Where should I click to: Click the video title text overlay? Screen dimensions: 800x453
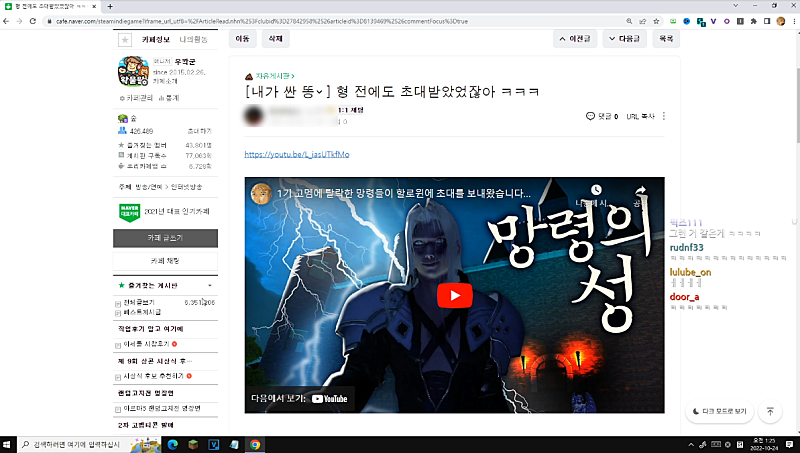coord(404,193)
